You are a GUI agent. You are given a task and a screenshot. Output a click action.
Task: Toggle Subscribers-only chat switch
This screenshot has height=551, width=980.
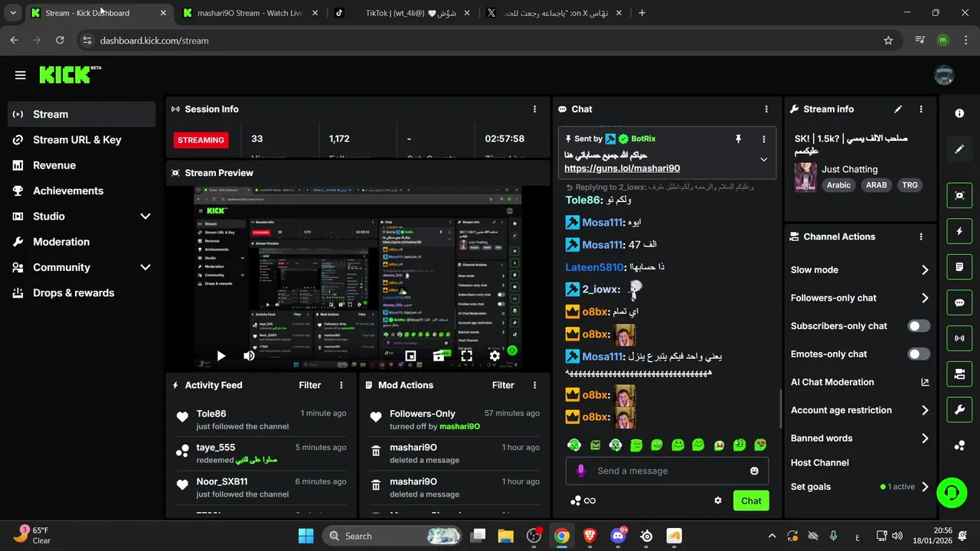919,326
